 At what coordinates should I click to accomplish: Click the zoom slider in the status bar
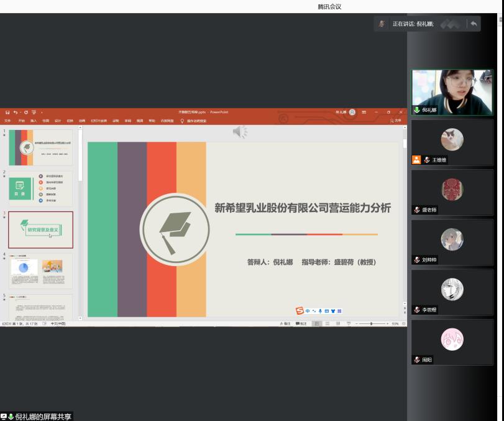pos(372,324)
